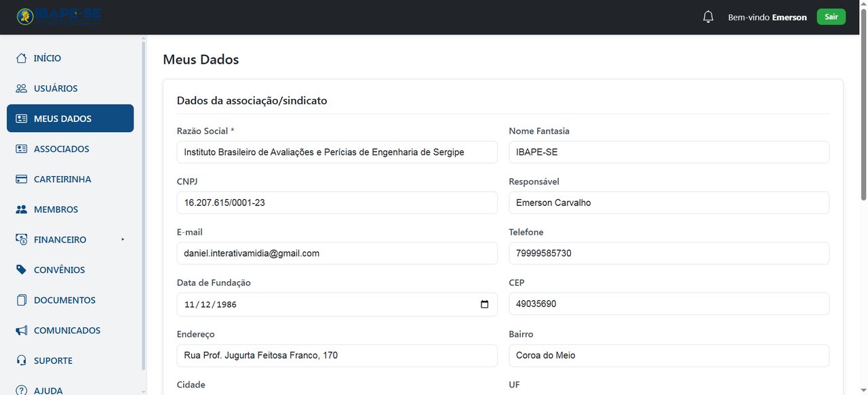Open the notifications bell icon
868x395 pixels.
[x=708, y=17]
